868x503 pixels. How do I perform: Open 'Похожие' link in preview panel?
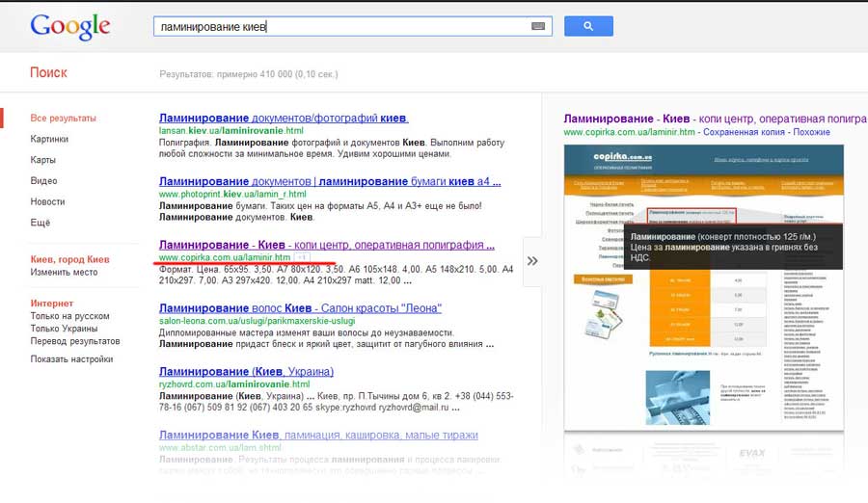coord(811,132)
